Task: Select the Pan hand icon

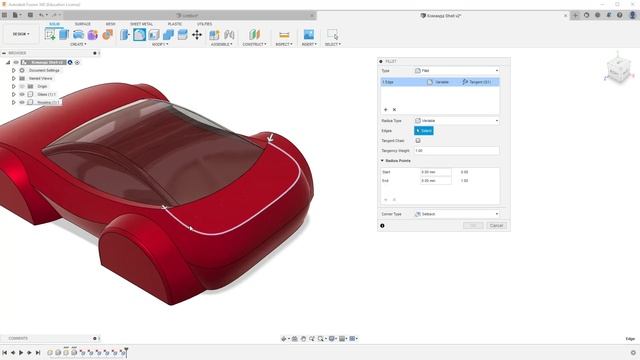Action: 303,338
